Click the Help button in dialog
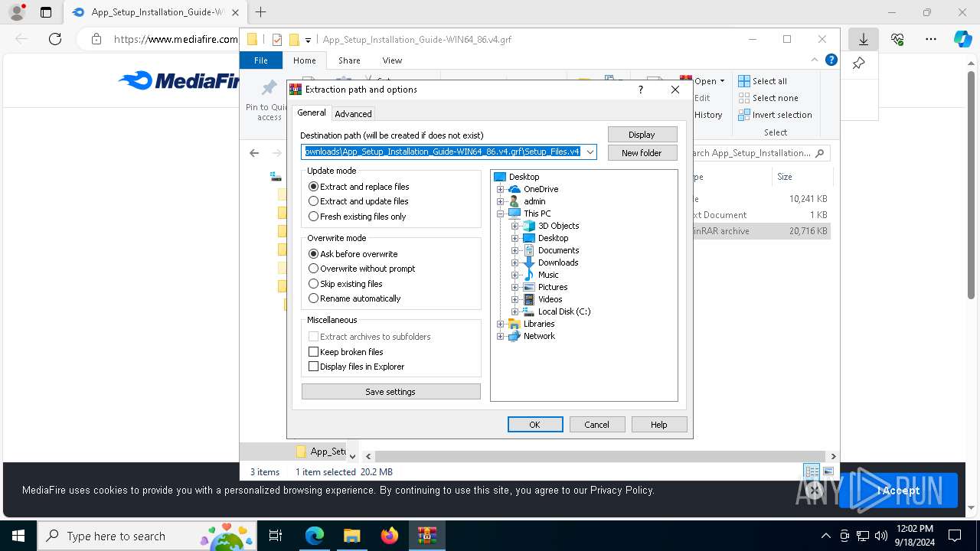This screenshot has height=551, width=980. point(659,425)
